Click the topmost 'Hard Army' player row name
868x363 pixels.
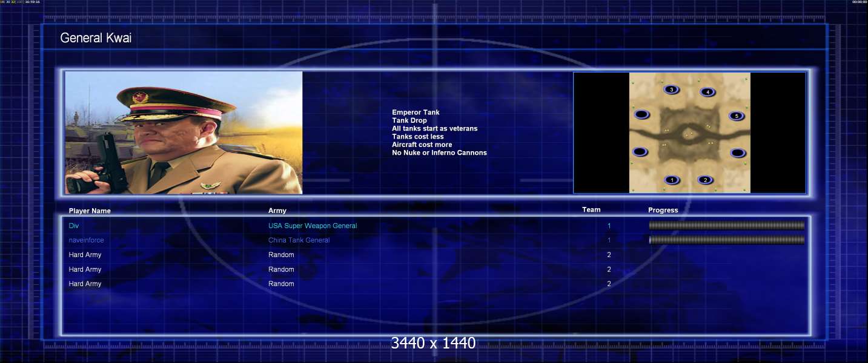click(x=85, y=255)
